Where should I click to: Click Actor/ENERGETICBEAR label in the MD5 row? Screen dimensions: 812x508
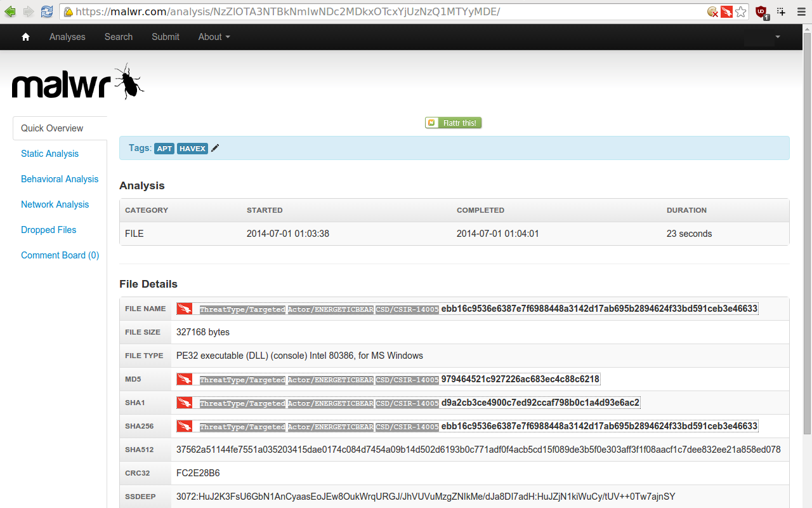pos(331,380)
